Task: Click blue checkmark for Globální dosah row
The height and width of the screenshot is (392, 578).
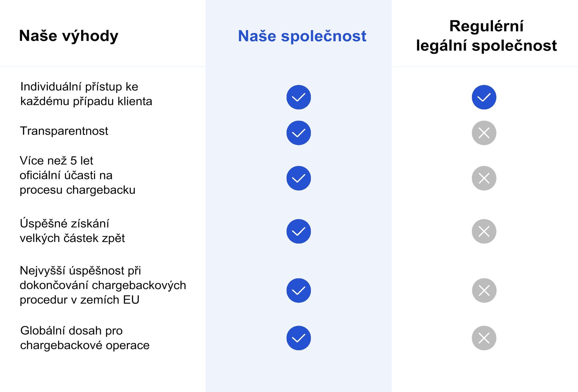Action: [298, 338]
